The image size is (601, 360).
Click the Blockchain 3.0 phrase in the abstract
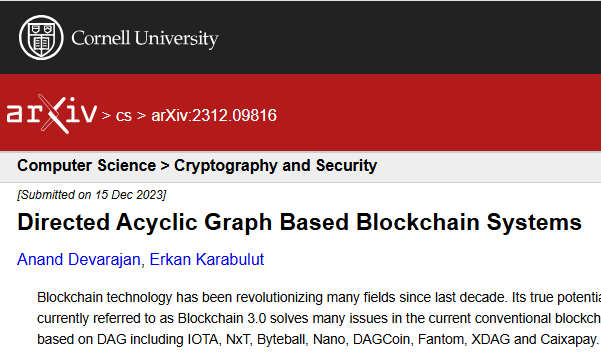pyautogui.click(x=217, y=319)
